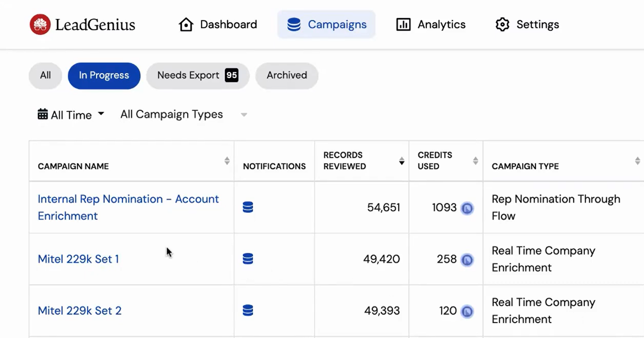Click notification icon for Internal Rep Nomination row
The image size is (644, 338).
coord(248,207)
